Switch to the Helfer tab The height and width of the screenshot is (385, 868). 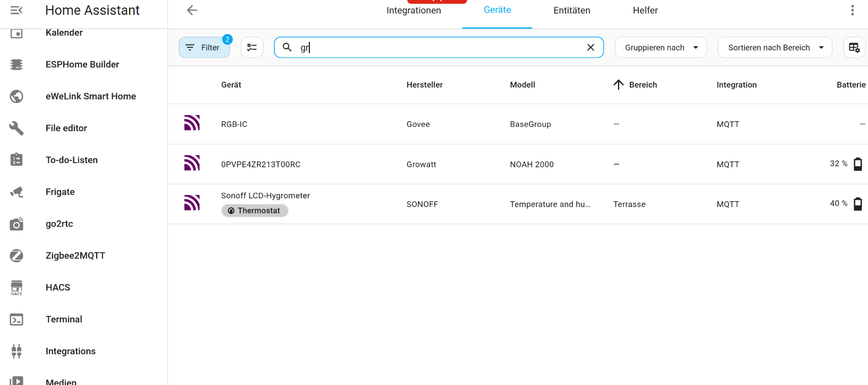tap(645, 11)
